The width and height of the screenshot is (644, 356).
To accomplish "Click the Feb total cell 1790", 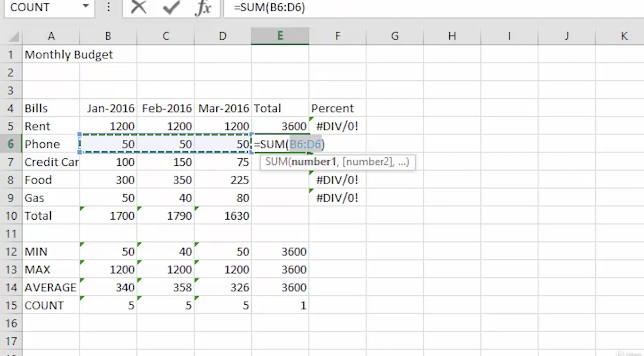I will [165, 216].
